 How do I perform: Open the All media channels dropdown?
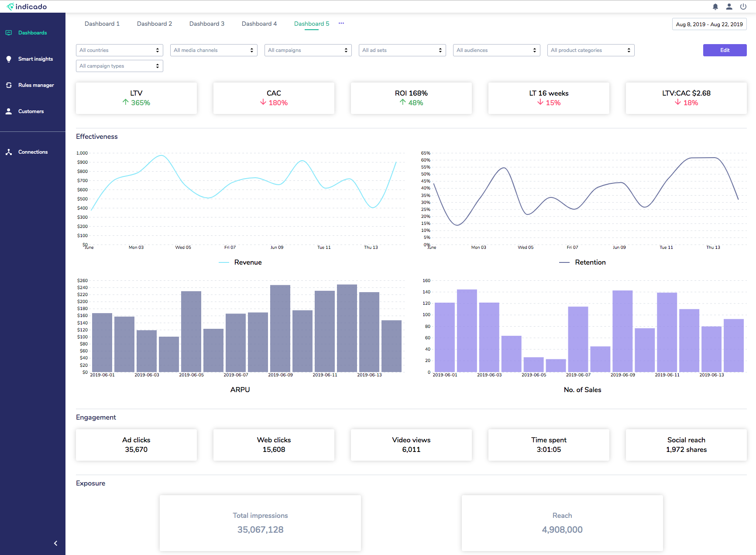pyautogui.click(x=214, y=50)
